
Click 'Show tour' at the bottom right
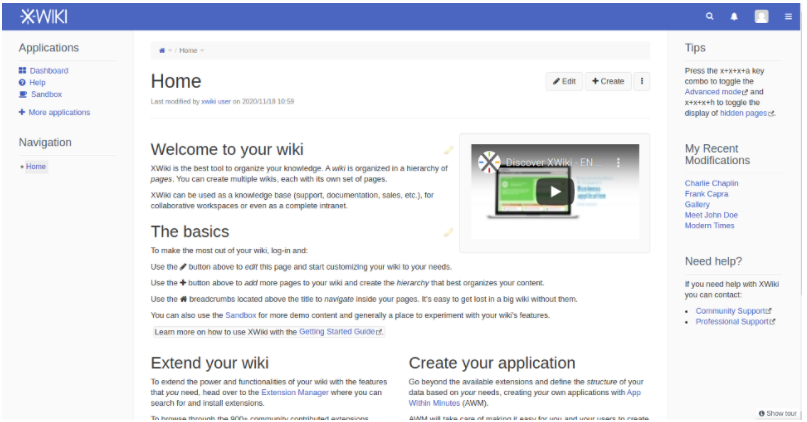(780, 413)
